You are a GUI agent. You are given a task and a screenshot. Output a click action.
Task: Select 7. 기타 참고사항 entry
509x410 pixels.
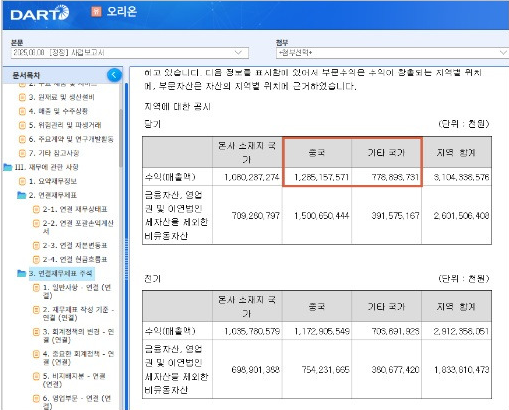pos(54,153)
